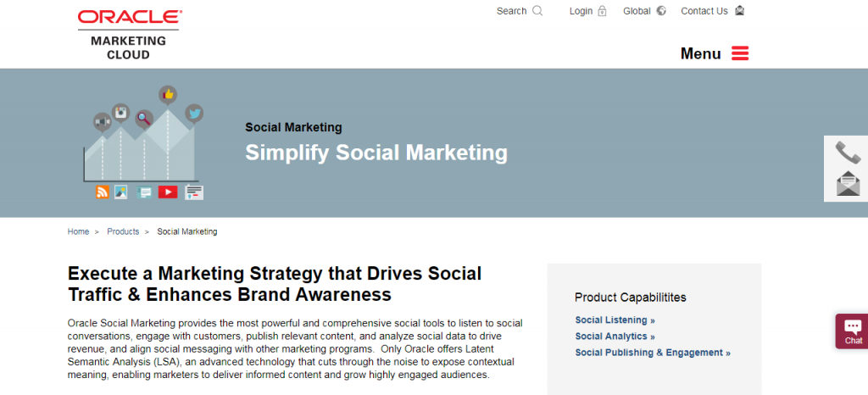
Task: Click the Twitter bird icon in banner
Action: pyautogui.click(x=194, y=114)
